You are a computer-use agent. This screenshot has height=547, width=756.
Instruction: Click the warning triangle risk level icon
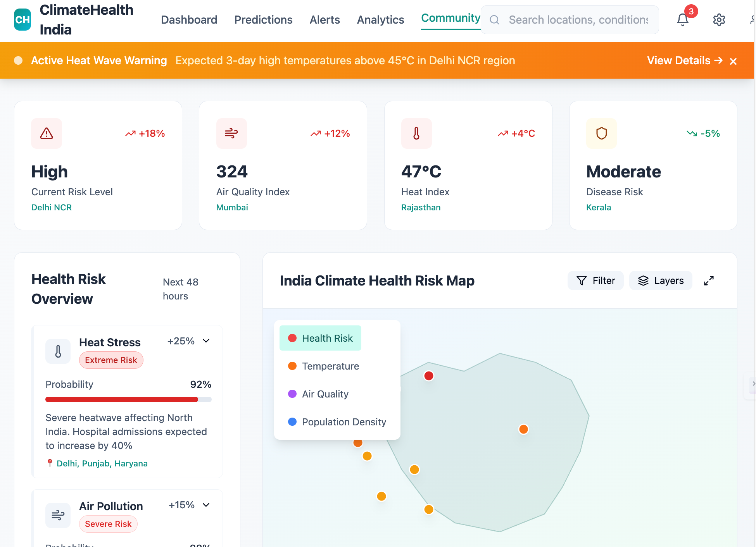coord(47,134)
